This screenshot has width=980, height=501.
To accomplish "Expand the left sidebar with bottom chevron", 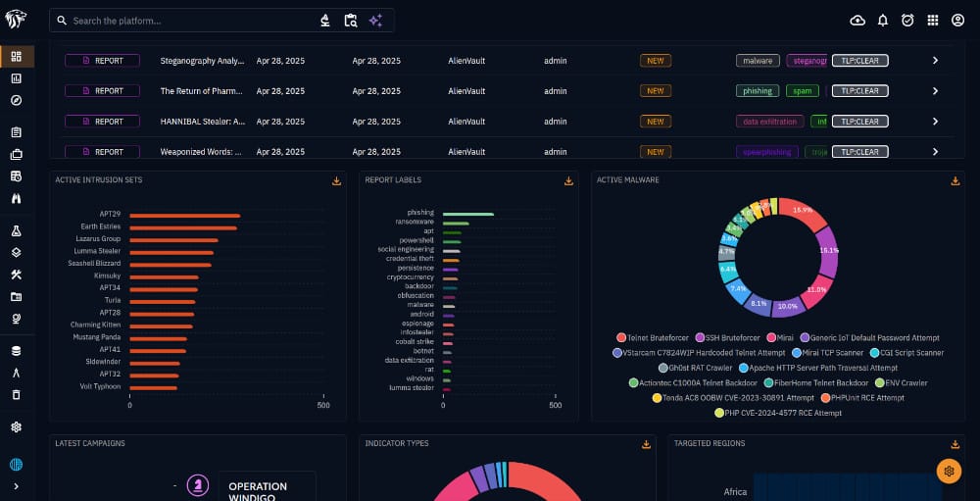I will (x=17, y=485).
